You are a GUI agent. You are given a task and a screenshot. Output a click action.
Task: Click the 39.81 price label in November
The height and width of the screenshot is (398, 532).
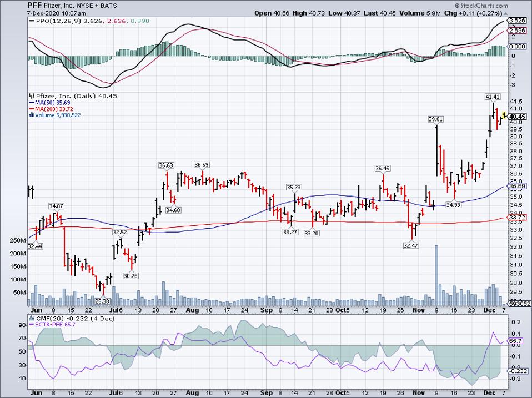435,119
